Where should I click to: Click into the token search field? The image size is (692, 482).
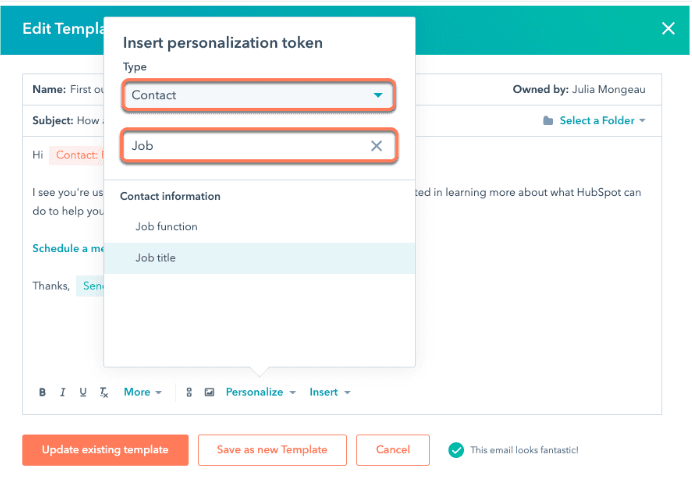pyautogui.click(x=245, y=146)
